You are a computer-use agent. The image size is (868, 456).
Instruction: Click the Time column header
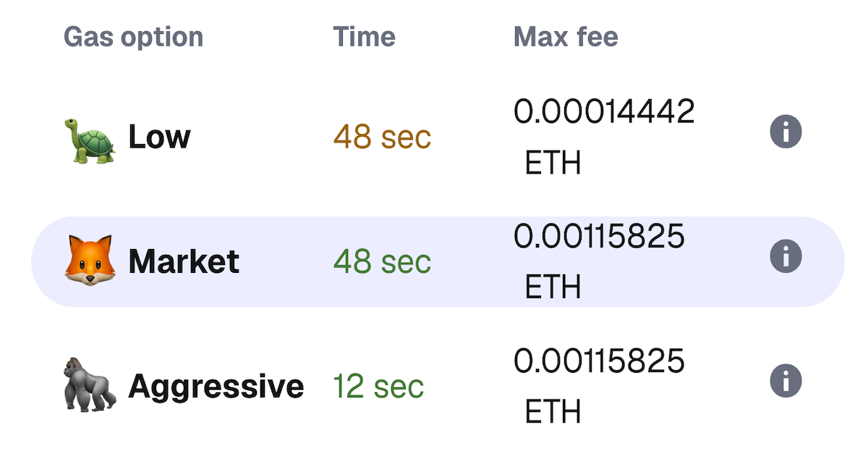(x=364, y=36)
